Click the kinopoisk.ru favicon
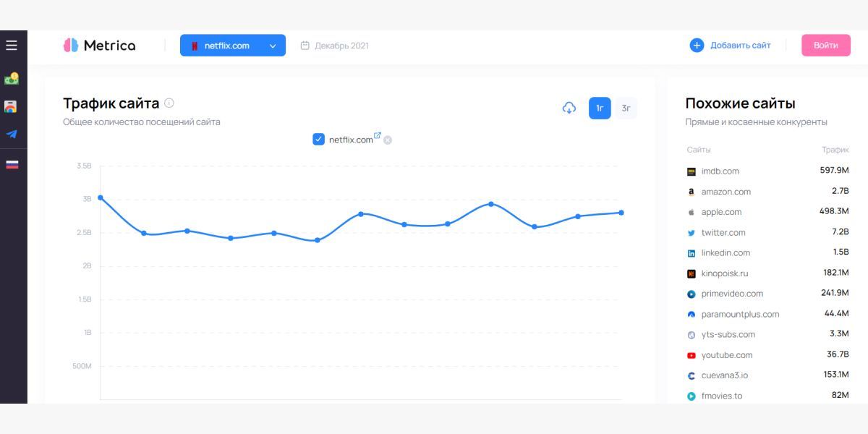Image resolution: width=868 pixels, height=434 pixels. pos(692,273)
